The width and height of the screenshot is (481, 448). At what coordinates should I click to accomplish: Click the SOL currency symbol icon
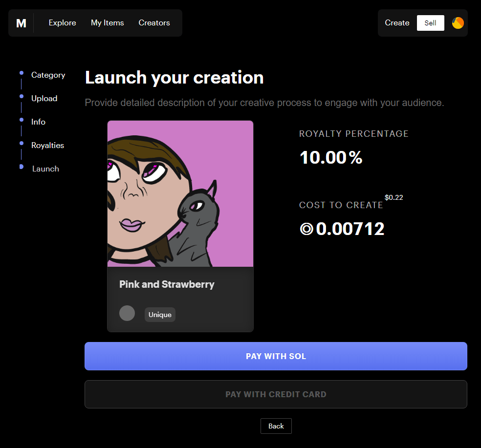(x=306, y=229)
